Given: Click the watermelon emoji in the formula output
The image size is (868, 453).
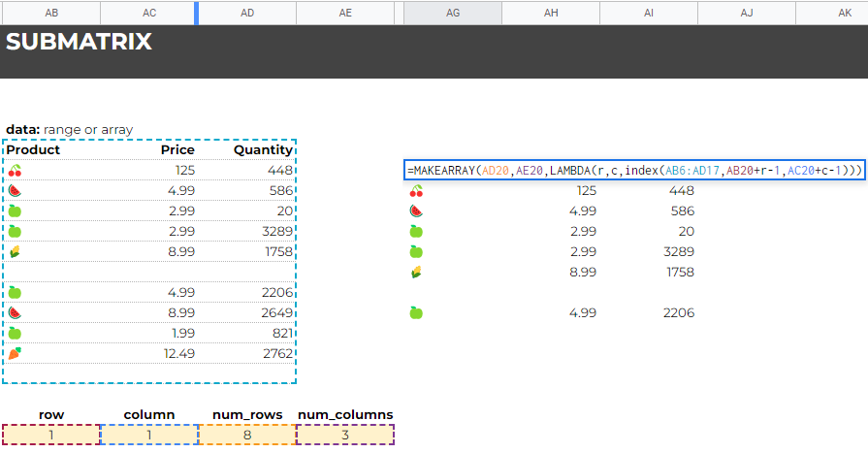Looking at the screenshot, I should [416, 211].
